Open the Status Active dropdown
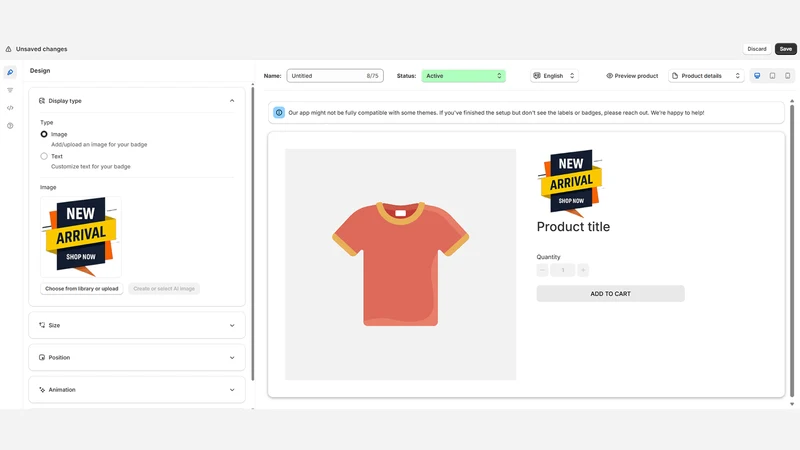 [x=463, y=76]
